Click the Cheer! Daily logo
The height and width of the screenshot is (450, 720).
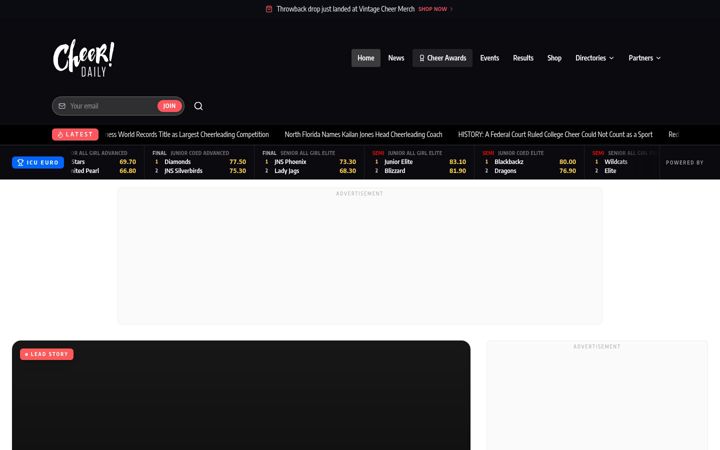pyautogui.click(x=84, y=58)
